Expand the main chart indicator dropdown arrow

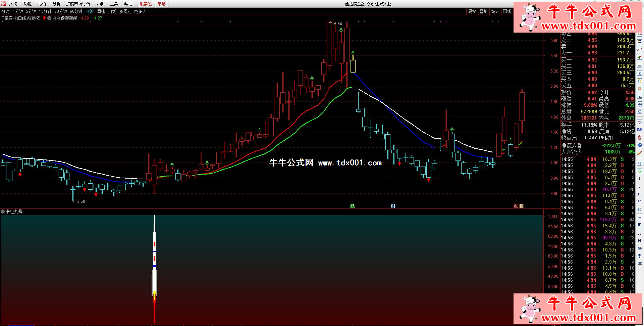[49, 18]
